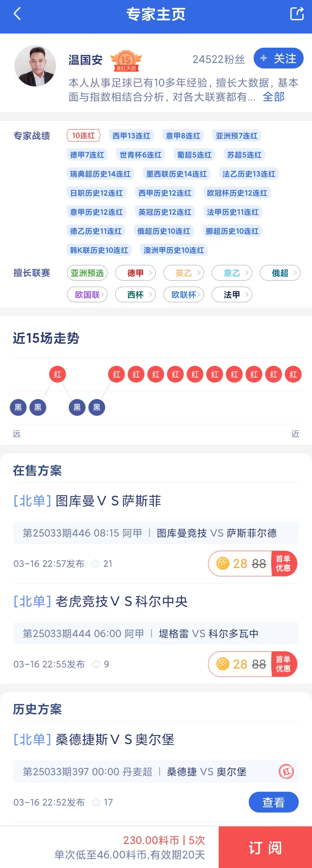Open the 俄超 league chip
The image size is (312, 868).
(280, 272)
